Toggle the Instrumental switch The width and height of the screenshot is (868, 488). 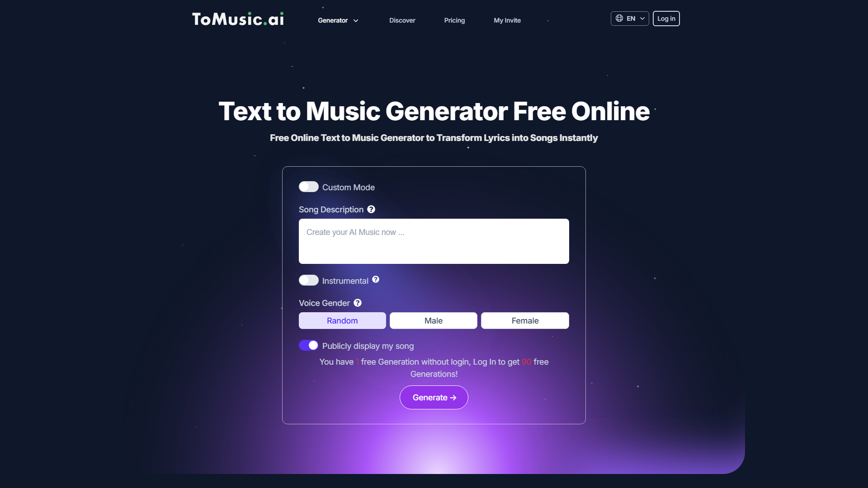point(309,279)
